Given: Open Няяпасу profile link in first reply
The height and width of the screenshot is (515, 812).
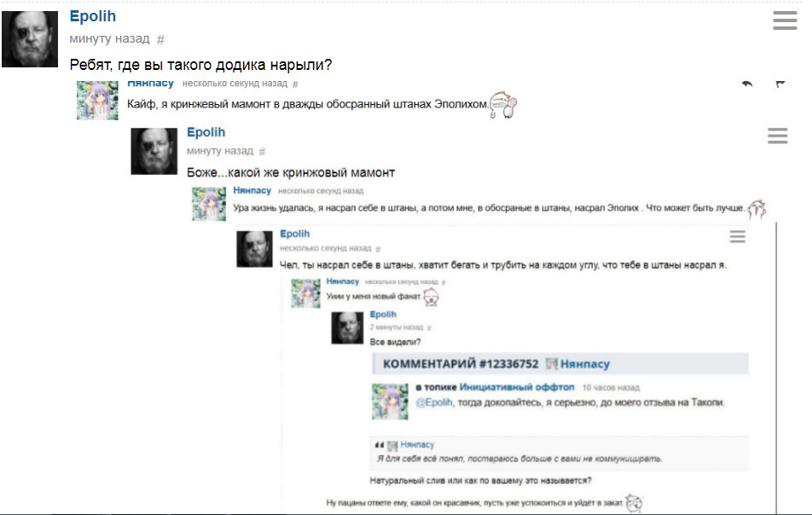Looking at the screenshot, I should pos(150,83).
